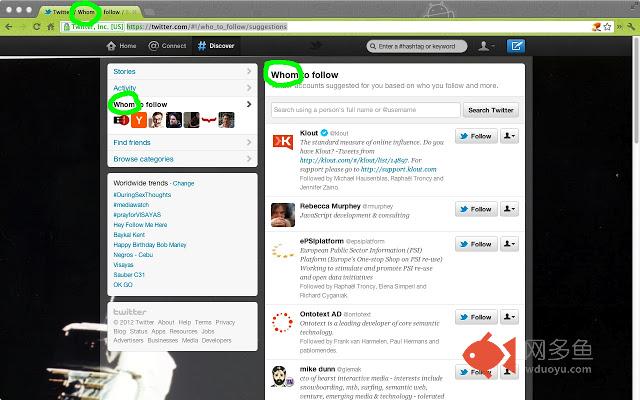Open the support.klout.com link
This screenshot has width=640, height=400.
point(398,169)
